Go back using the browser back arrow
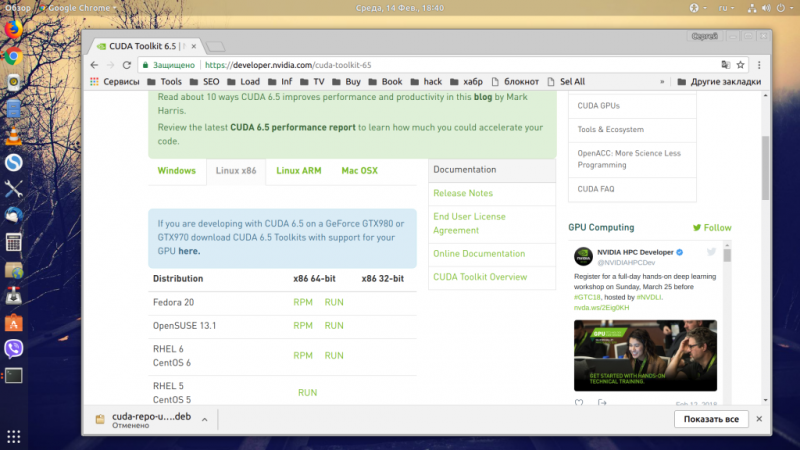Screen dimensions: 800x450 94,65
